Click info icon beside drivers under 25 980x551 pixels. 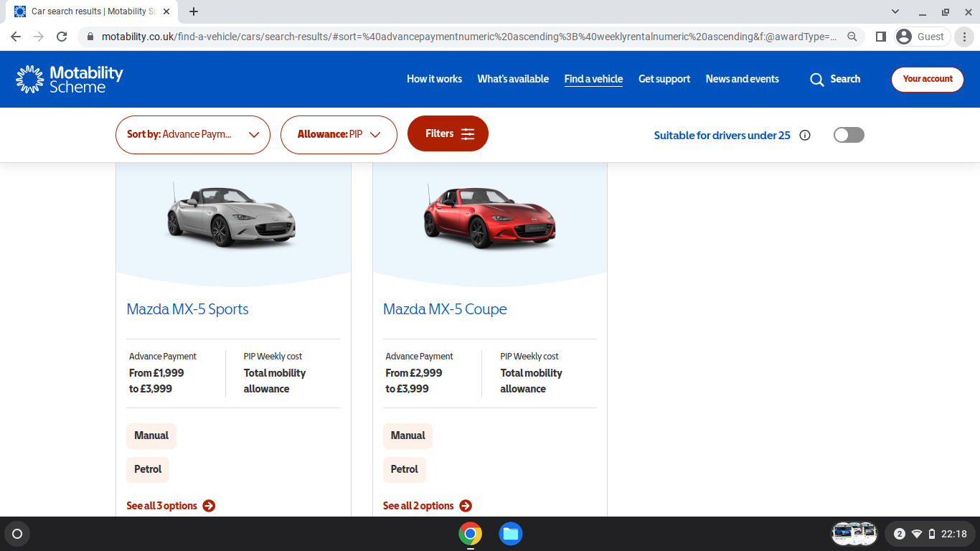(805, 135)
